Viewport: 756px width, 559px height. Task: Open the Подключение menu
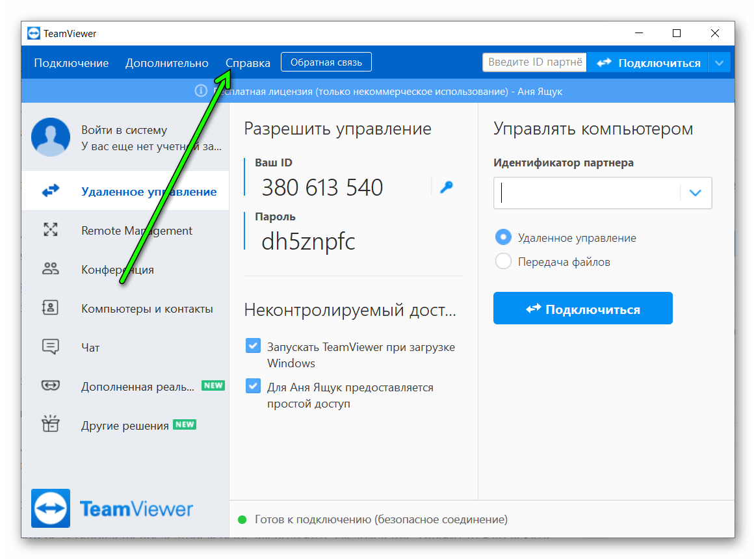point(72,63)
